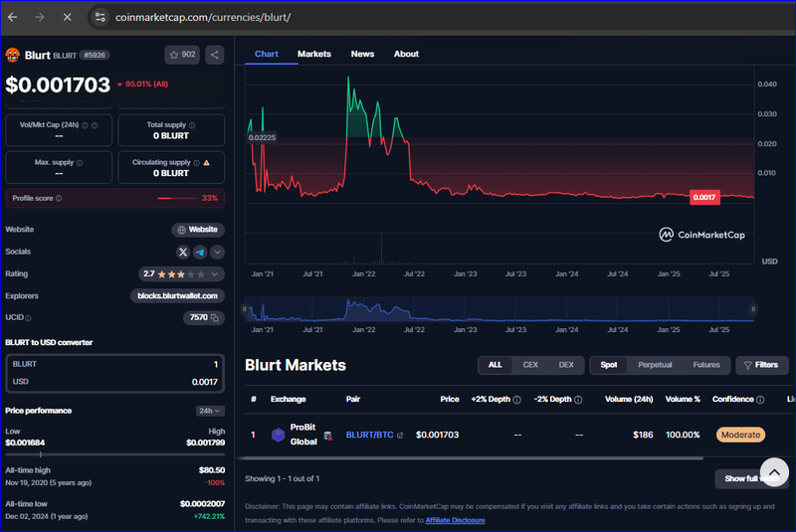Image resolution: width=796 pixels, height=532 pixels.
Task: Stop page loading in the browser toolbar
Action: pyautogui.click(x=65, y=18)
